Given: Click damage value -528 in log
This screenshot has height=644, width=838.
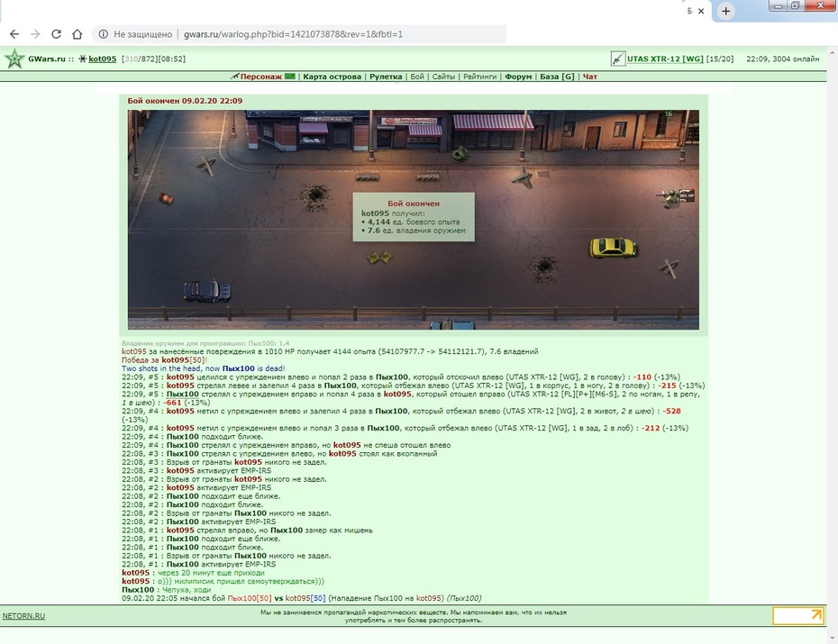Looking at the screenshot, I should coord(671,412).
